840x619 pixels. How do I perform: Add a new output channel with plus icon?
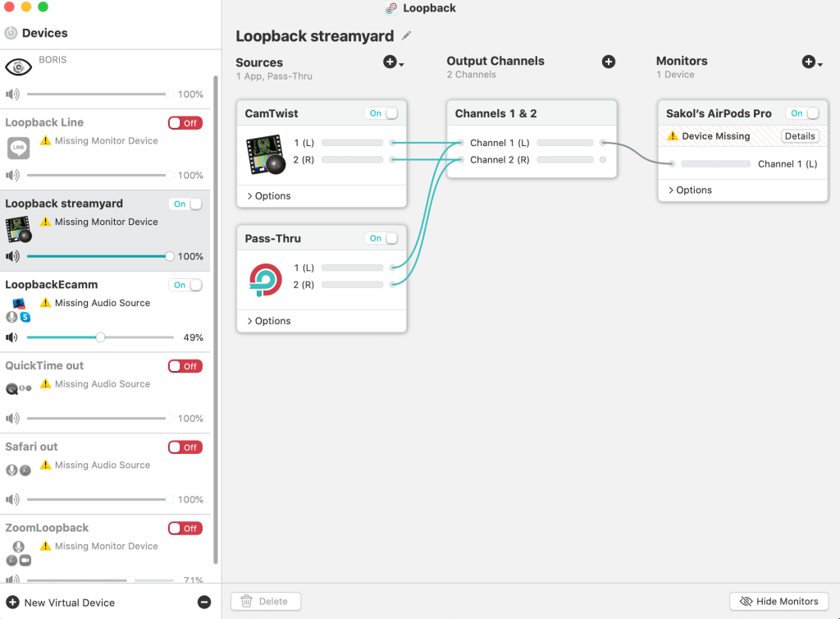click(x=609, y=62)
